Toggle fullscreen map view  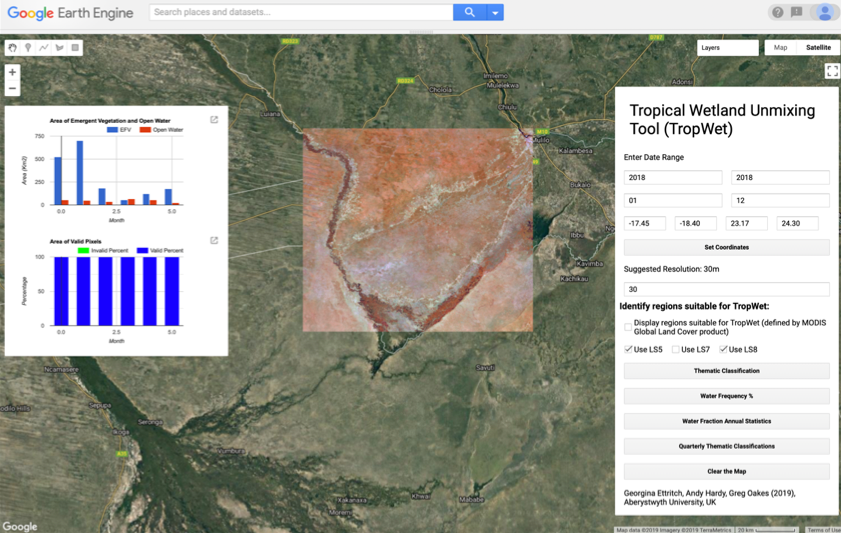pos(832,71)
